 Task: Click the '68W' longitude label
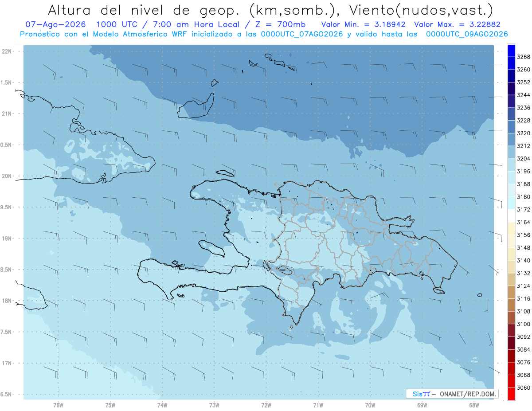(474, 405)
